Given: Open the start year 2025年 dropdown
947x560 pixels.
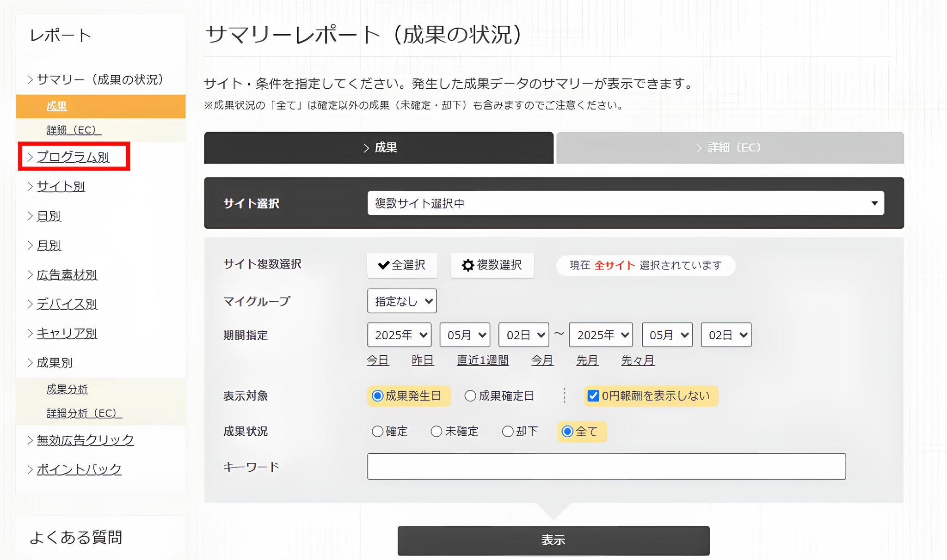Looking at the screenshot, I should pyautogui.click(x=399, y=335).
